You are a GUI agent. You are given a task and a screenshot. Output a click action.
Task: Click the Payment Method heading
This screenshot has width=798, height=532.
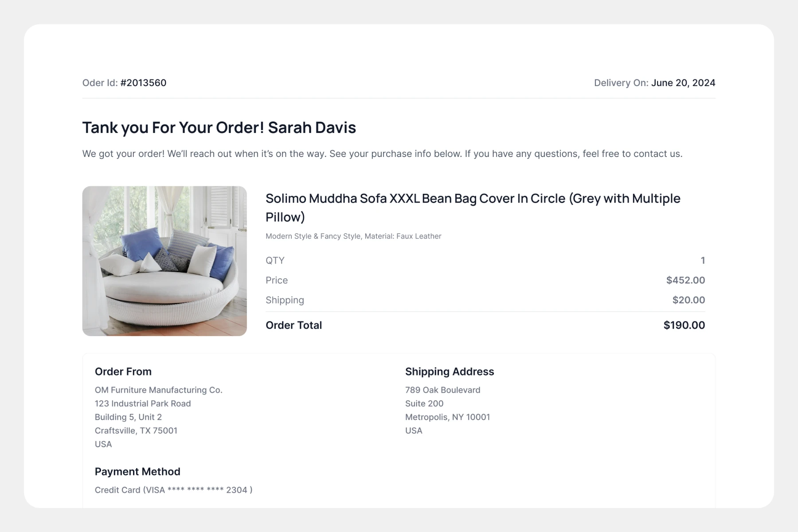pyautogui.click(x=137, y=472)
